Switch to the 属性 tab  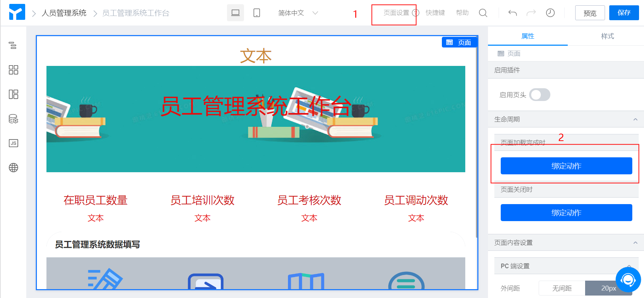pos(528,36)
